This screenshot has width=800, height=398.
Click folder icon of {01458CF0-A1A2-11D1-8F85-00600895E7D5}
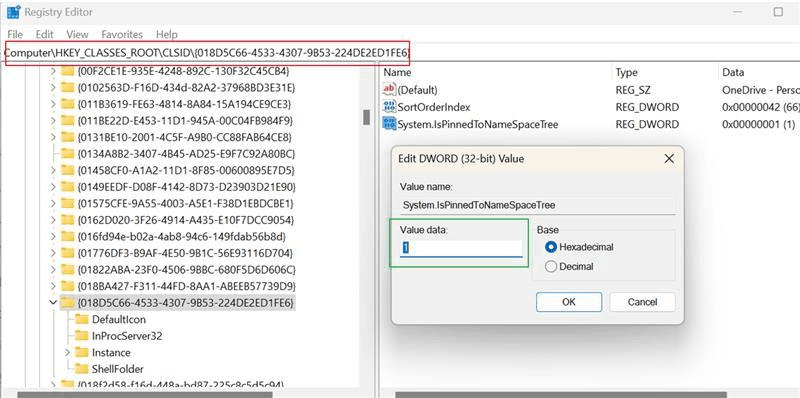point(67,170)
